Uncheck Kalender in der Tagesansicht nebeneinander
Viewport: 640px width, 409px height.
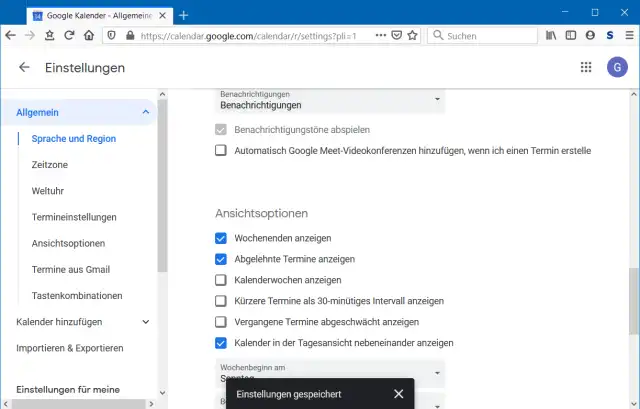(x=221, y=343)
